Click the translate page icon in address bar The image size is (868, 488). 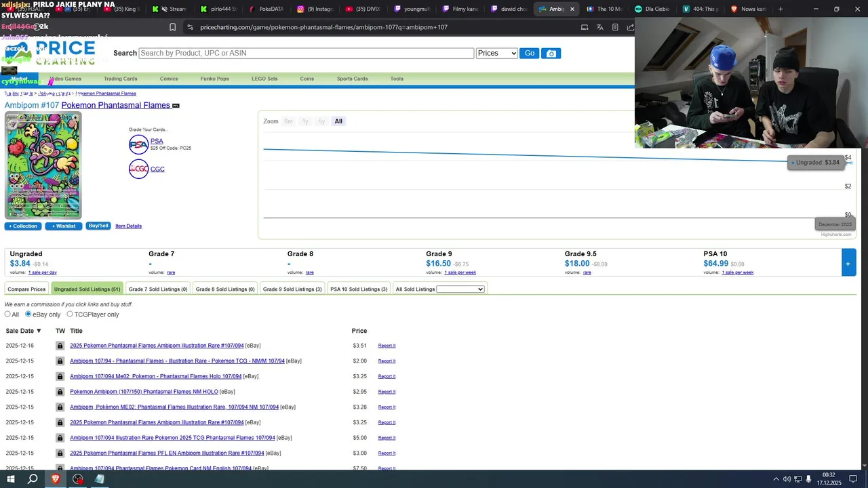coord(599,27)
